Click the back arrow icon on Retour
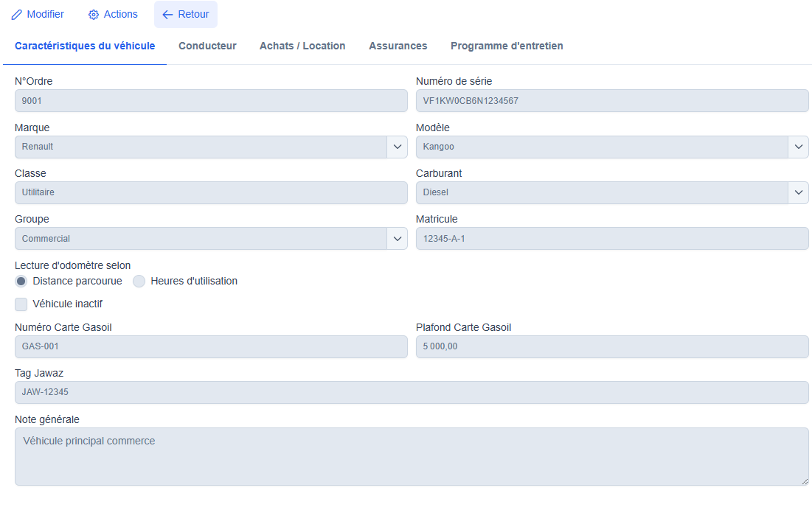 [167, 15]
